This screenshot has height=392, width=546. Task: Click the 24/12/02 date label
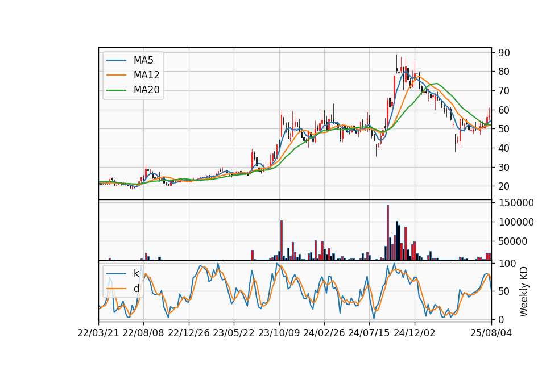click(415, 333)
